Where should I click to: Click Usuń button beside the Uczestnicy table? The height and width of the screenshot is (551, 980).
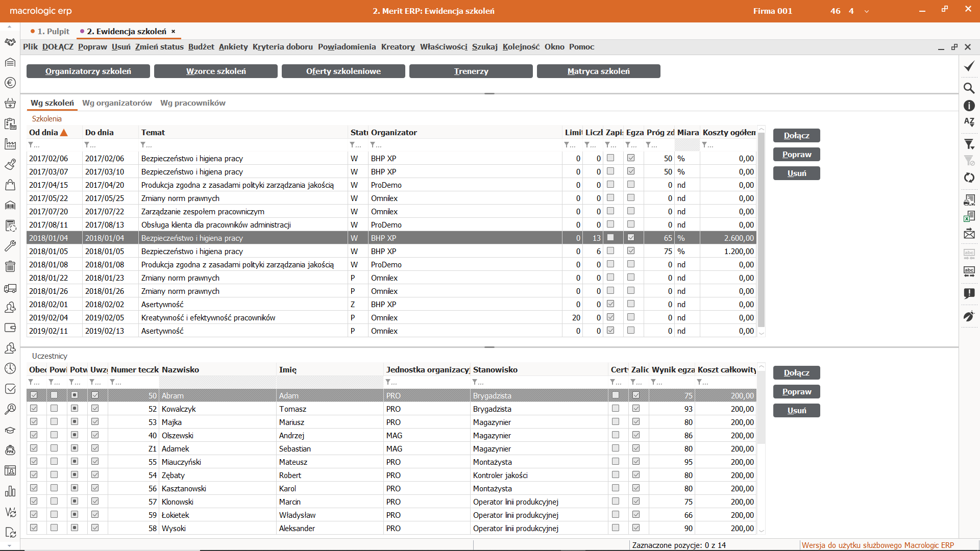coord(796,411)
